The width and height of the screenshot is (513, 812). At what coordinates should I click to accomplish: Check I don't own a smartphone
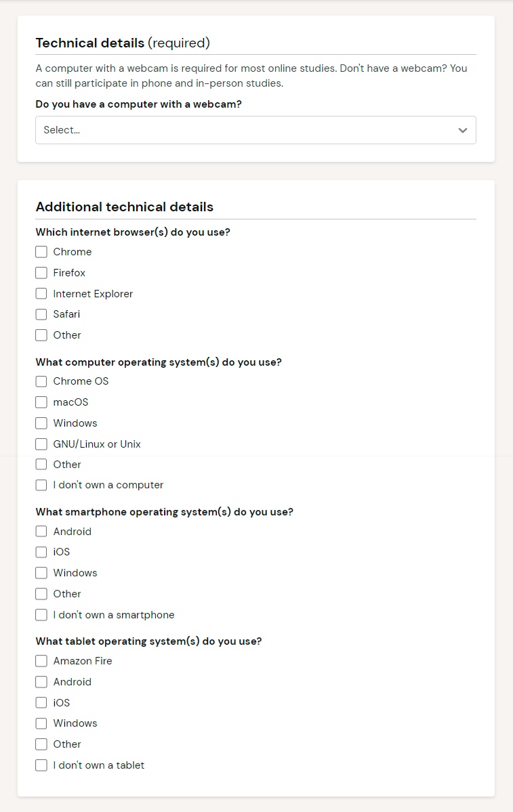pyautogui.click(x=41, y=615)
